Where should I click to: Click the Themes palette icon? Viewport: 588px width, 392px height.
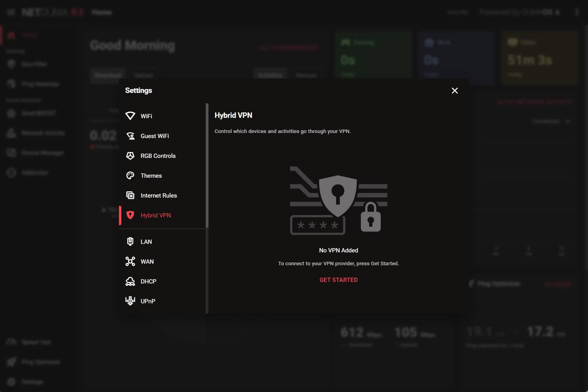[130, 175]
